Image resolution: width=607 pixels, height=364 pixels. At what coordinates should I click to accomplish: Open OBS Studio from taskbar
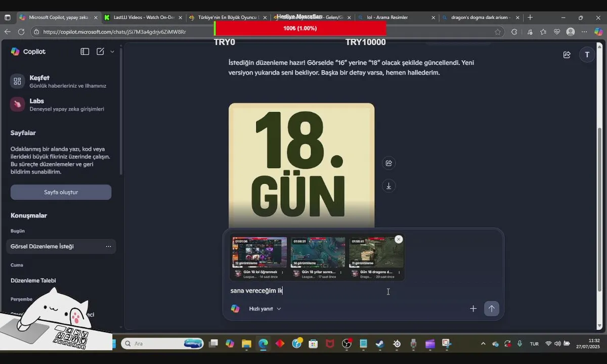[346, 344]
